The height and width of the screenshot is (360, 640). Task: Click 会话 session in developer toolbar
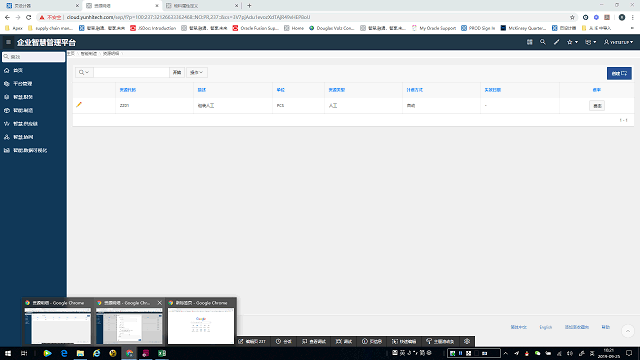[x=284, y=341]
